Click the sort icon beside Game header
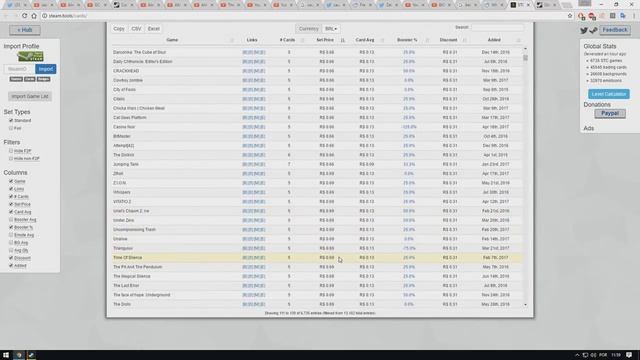 (232, 40)
